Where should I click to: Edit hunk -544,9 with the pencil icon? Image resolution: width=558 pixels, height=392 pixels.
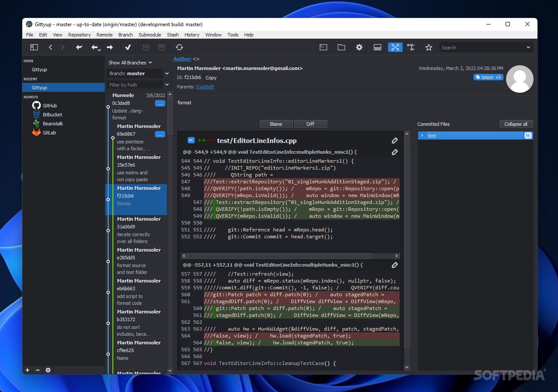coord(394,152)
